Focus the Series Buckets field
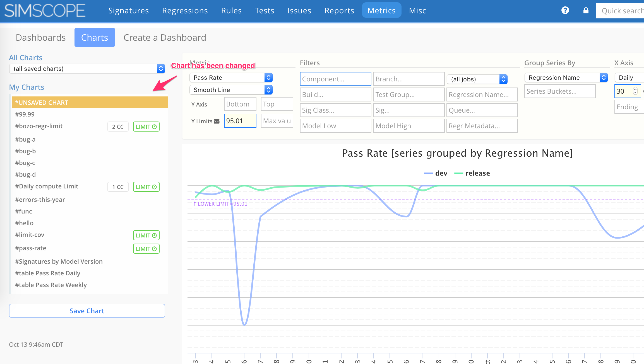This screenshot has width=644, height=364. tap(560, 91)
